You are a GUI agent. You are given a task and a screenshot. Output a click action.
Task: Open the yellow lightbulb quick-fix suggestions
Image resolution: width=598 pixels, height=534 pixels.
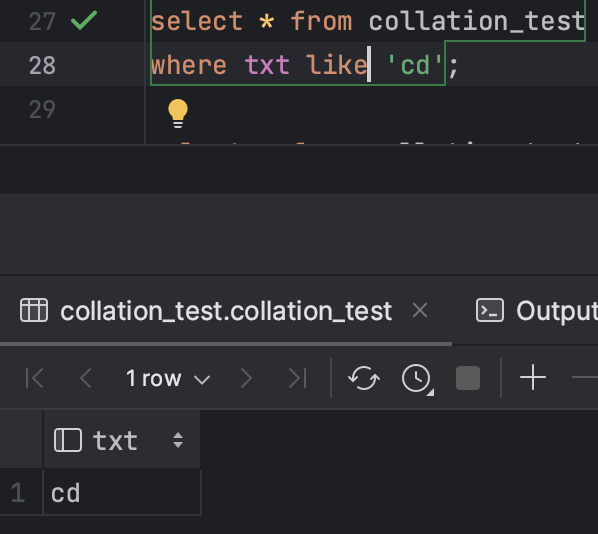[x=178, y=114]
